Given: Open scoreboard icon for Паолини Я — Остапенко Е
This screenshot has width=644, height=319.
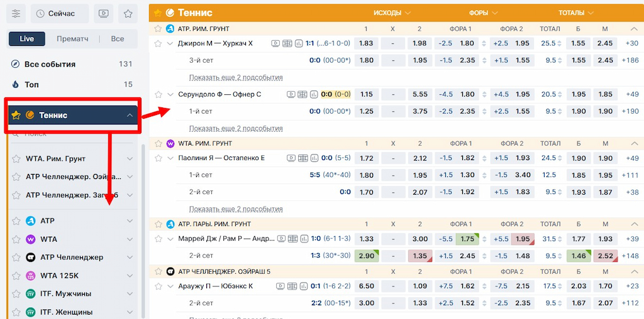Looking at the screenshot, I should point(303,158).
